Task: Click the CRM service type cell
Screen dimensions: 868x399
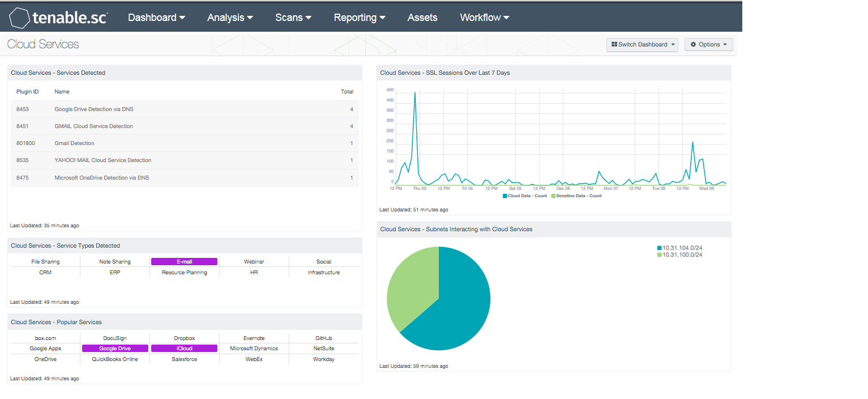Action: click(x=45, y=272)
